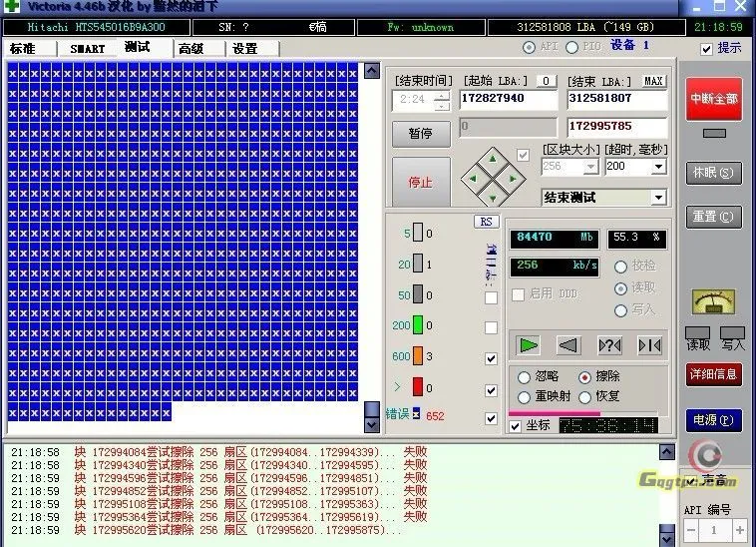756x547 pixels.
Task: Click the 结束时间 spinner up arrow
Action: 441,96
